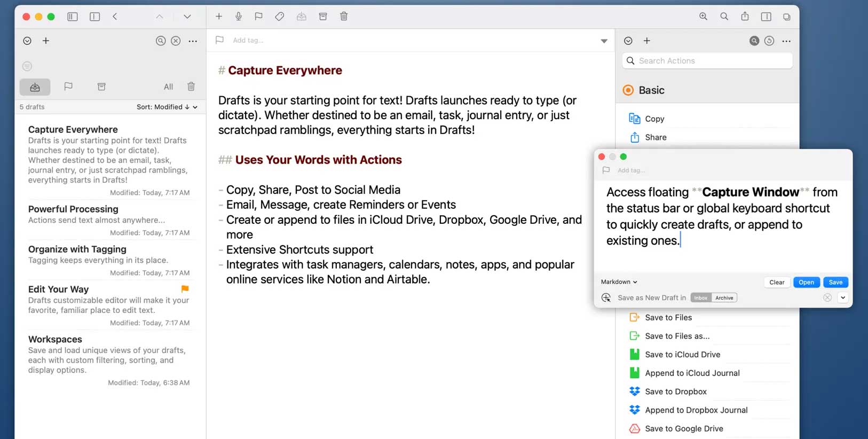Click the share icon in the top toolbar

pos(745,17)
